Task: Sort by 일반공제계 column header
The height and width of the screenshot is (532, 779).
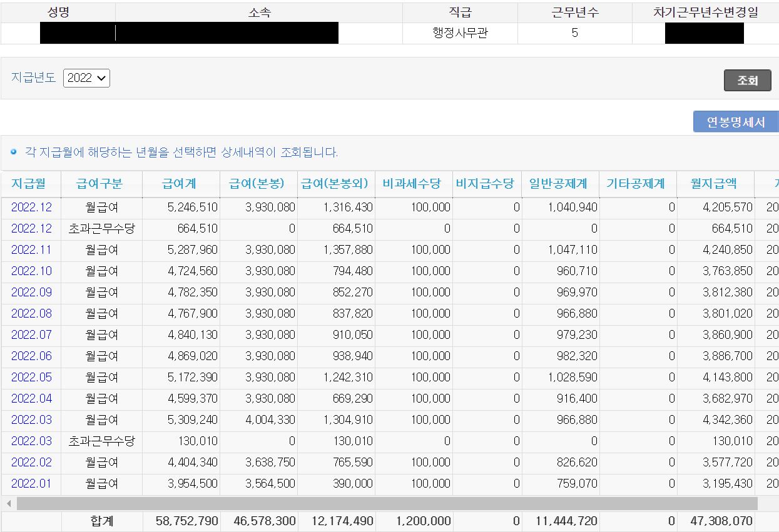Action: (558, 184)
